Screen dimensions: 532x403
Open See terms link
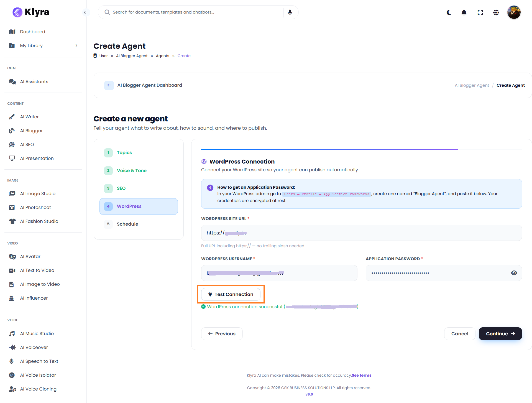coord(362,375)
